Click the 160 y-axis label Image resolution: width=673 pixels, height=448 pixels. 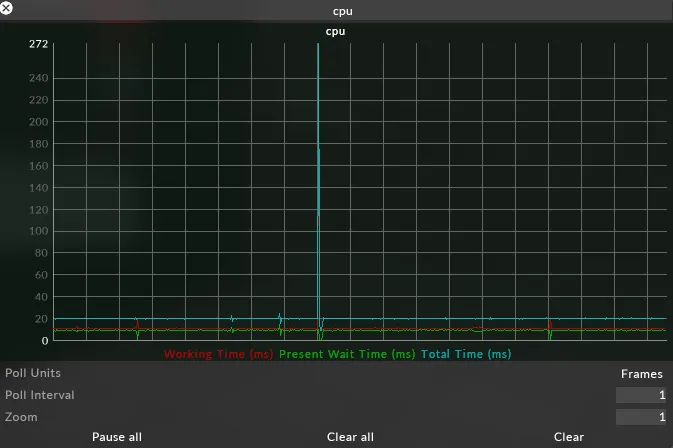point(39,166)
